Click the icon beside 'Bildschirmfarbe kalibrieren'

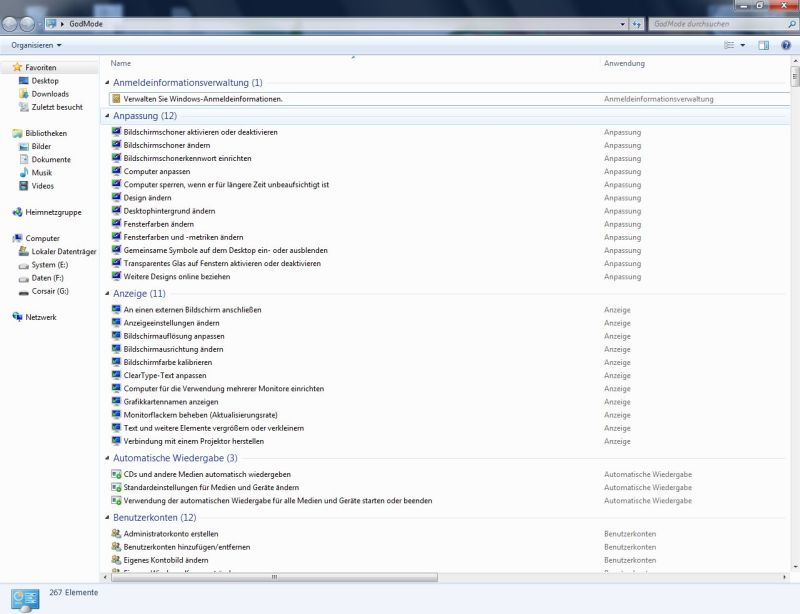point(116,362)
